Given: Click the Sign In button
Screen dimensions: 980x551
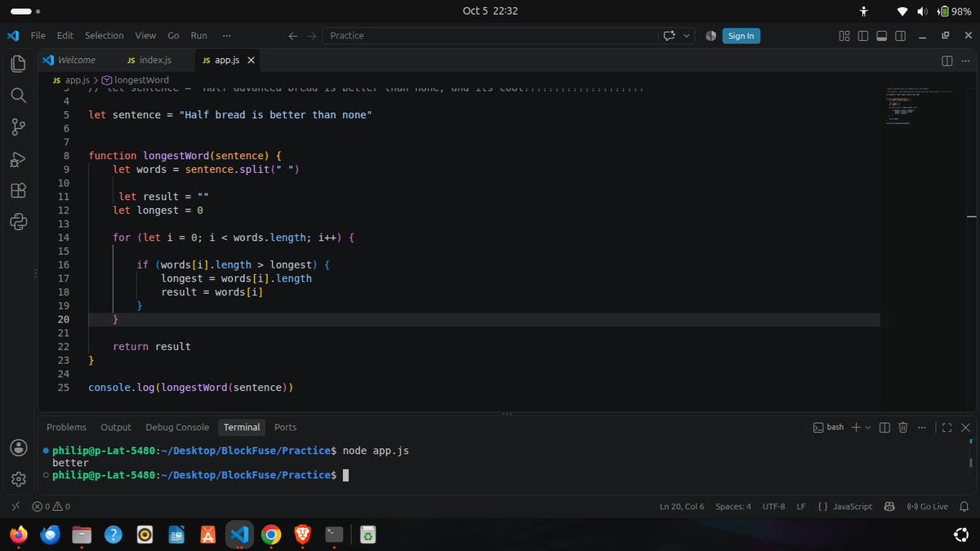Looking at the screenshot, I should tap(741, 36).
